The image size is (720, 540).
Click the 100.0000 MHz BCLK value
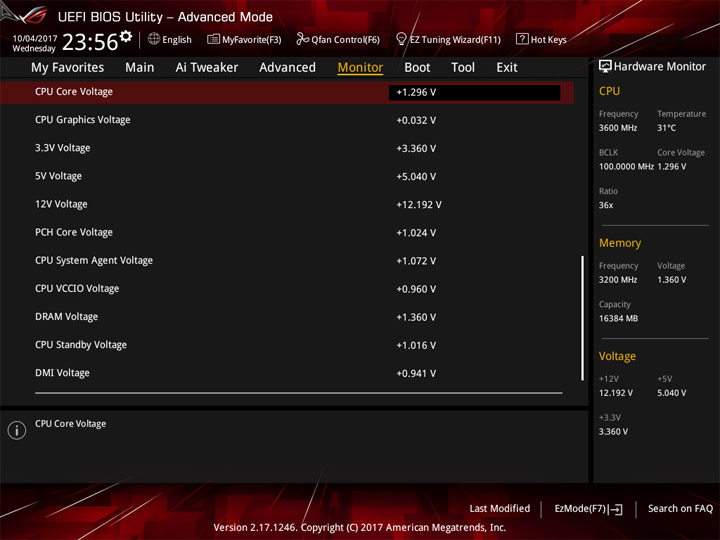(626, 167)
